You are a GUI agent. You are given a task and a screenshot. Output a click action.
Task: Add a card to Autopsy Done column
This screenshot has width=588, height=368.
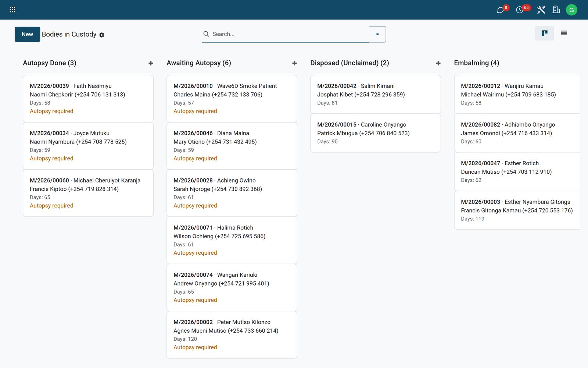151,63
